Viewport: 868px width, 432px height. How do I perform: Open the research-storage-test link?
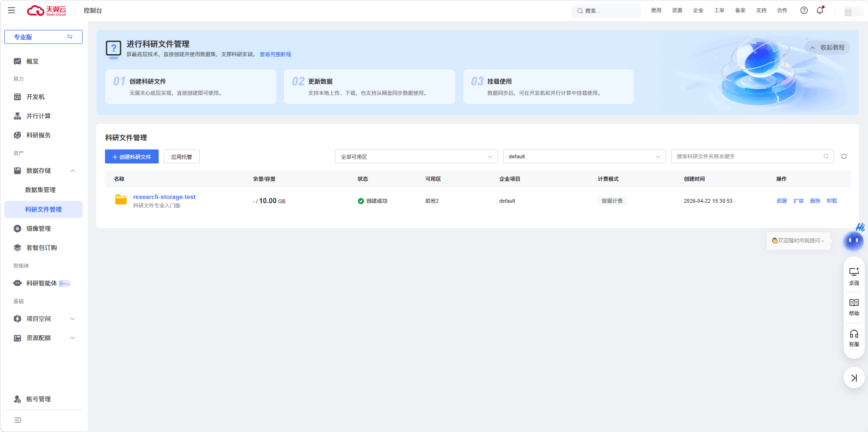tap(164, 197)
